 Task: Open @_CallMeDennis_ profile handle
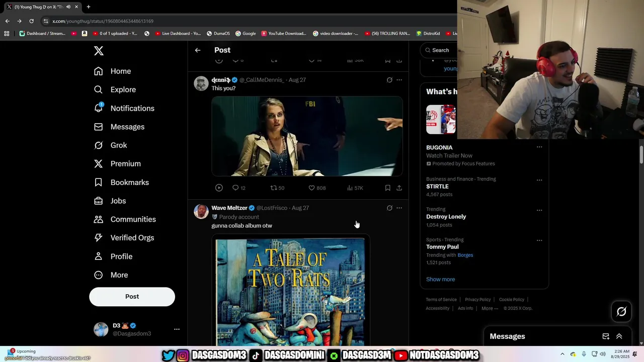coord(262,80)
